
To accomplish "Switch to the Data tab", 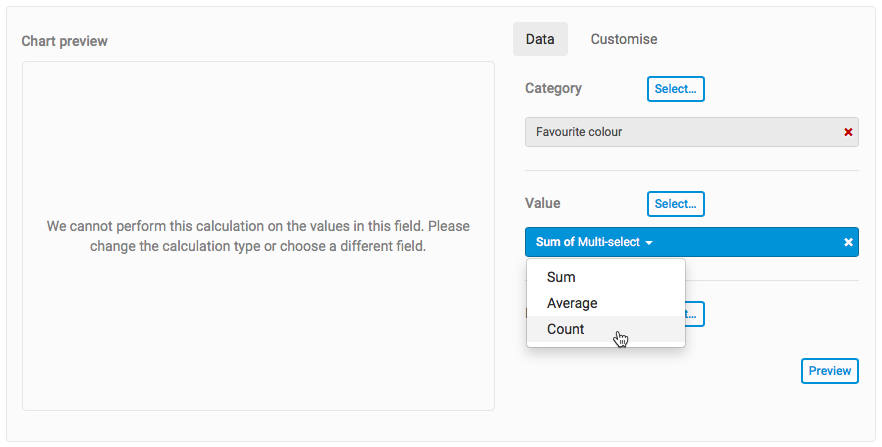I will [x=540, y=39].
